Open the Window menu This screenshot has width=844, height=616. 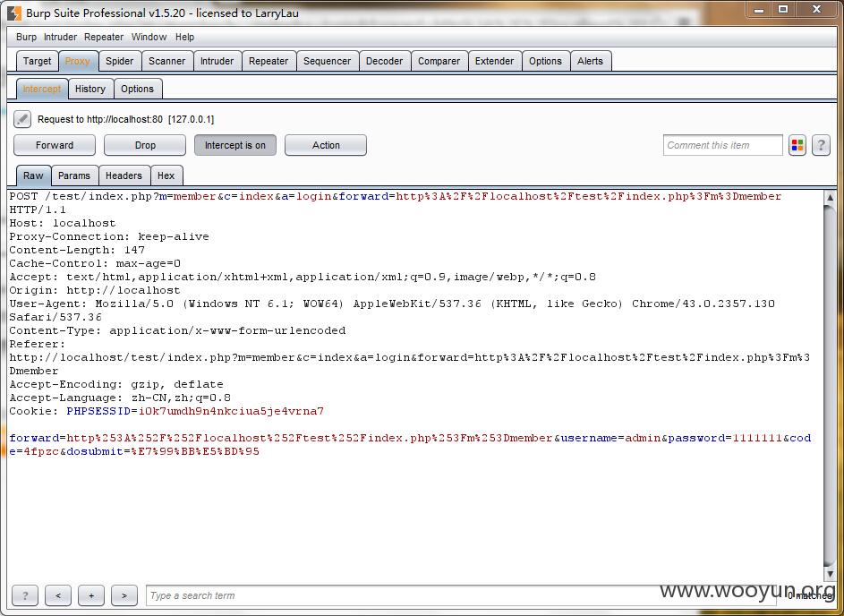click(x=149, y=37)
